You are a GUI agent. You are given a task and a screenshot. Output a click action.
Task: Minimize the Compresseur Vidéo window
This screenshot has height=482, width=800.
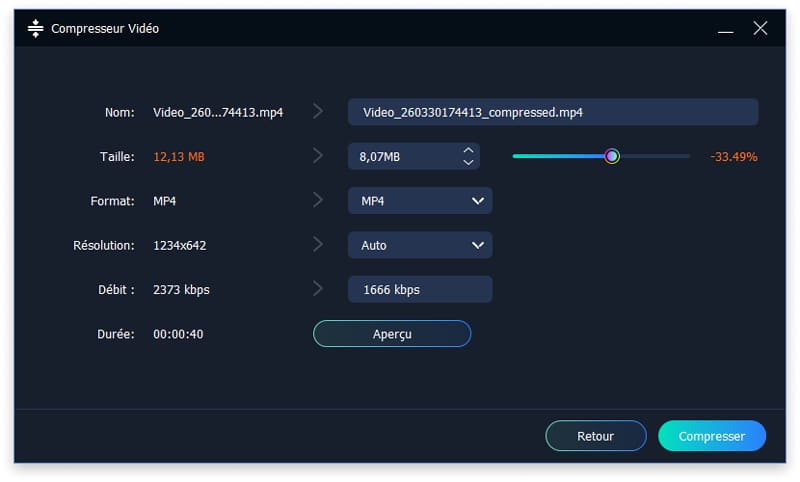[727, 29]
